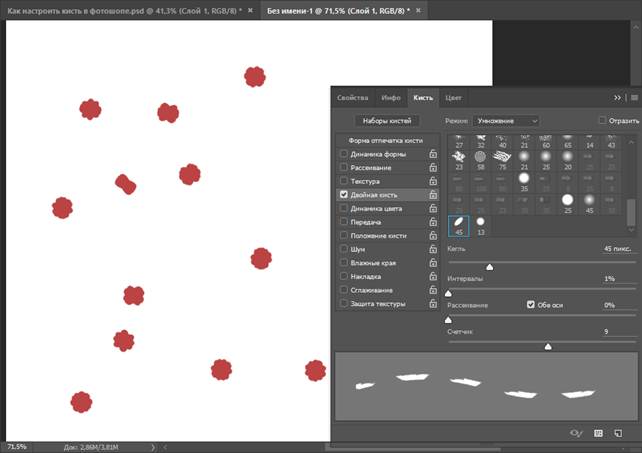Screen dimensions: 642x453
Task: Tick the Текстура checkbox
Action: point(344,181)
